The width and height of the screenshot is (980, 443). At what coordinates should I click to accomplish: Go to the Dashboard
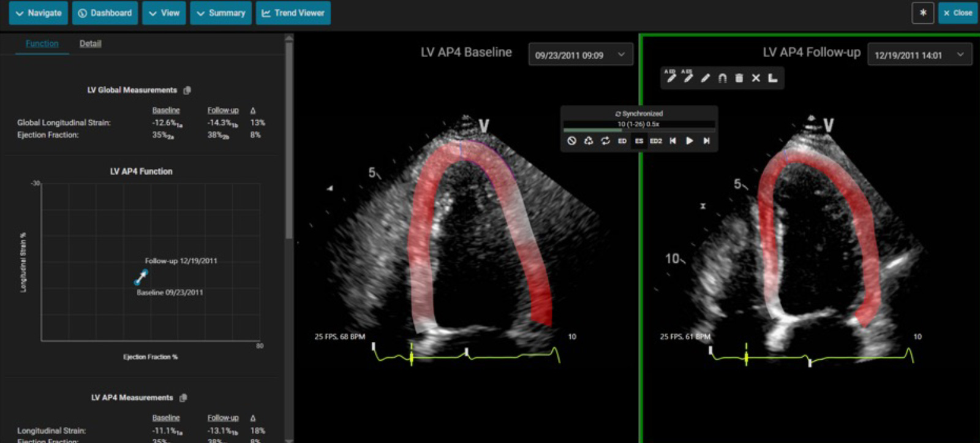105,13
